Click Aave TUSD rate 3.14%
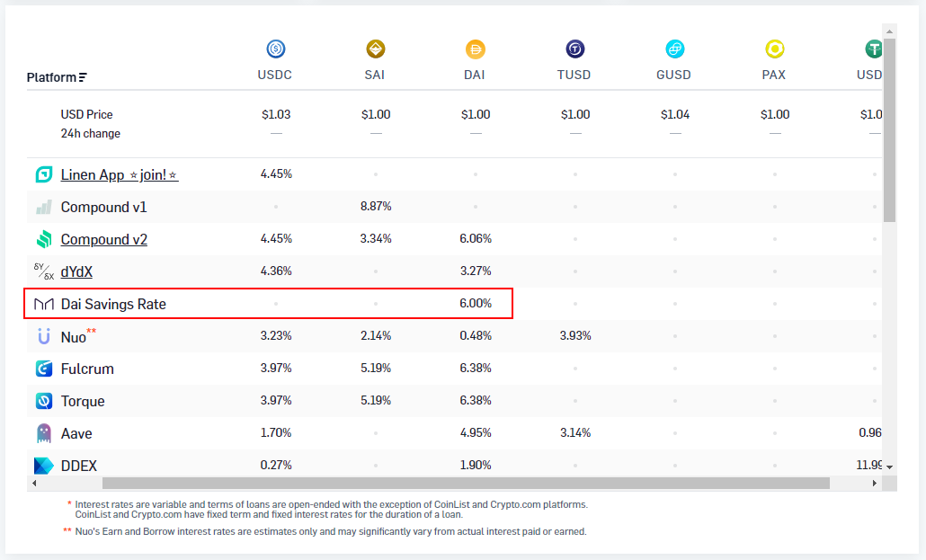Image resolution: width=926 pixels, height=560 pixels. point(575,432)
